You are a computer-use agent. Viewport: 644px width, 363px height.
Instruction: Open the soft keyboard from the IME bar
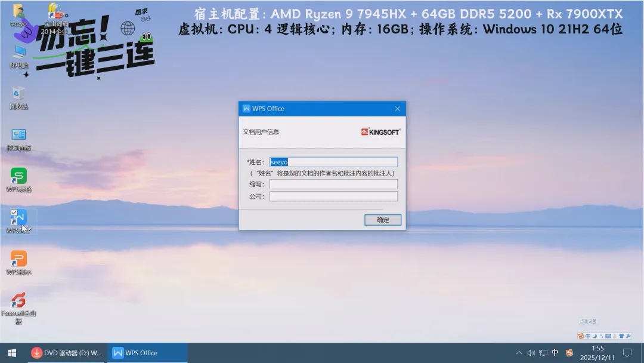point(608,336)
